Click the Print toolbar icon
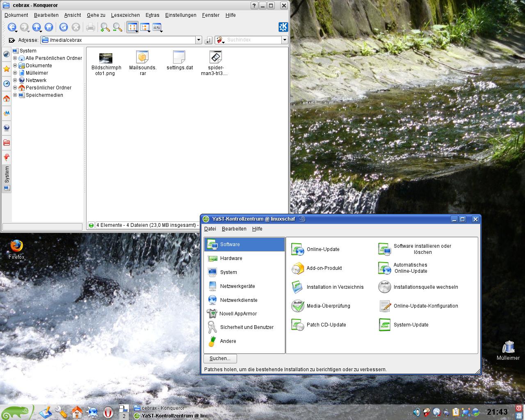 click(90, 27)
